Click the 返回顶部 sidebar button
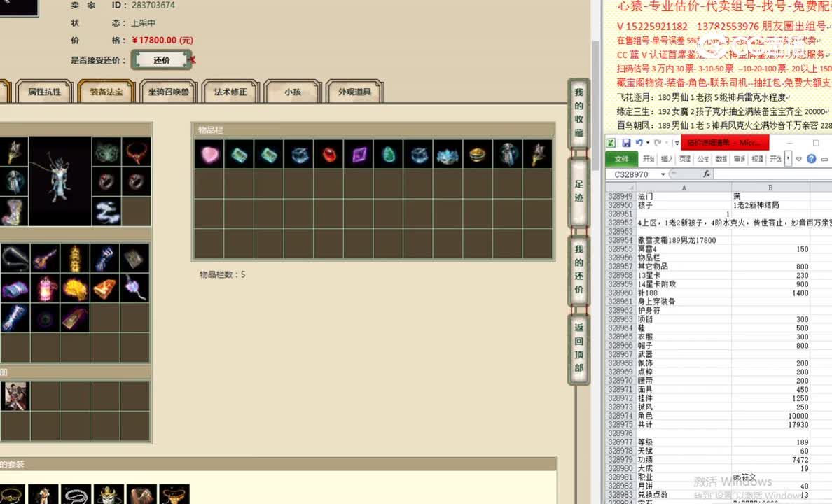Image resolution: width=832 pixels, height=504 pixels. [x=578, y=348]
